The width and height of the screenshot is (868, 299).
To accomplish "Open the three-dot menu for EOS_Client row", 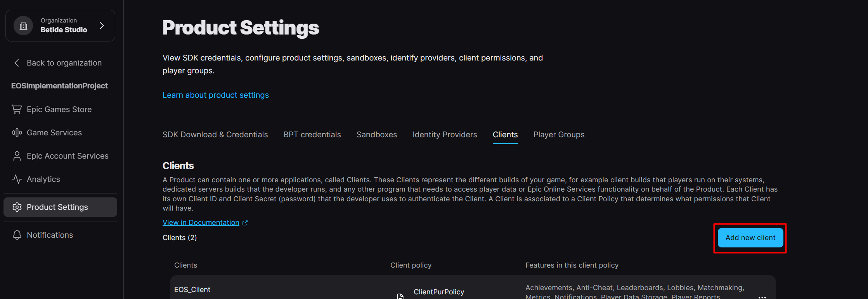I will (x=762, y=297).
